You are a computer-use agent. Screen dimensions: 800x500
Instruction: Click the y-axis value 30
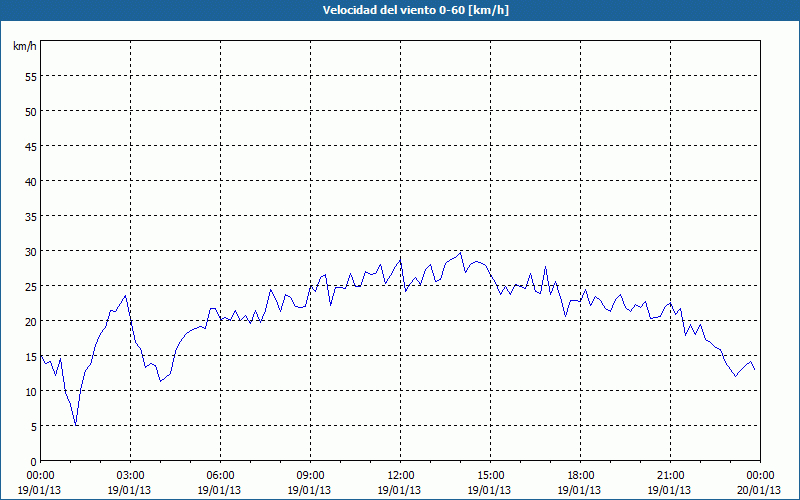(31, 252)
